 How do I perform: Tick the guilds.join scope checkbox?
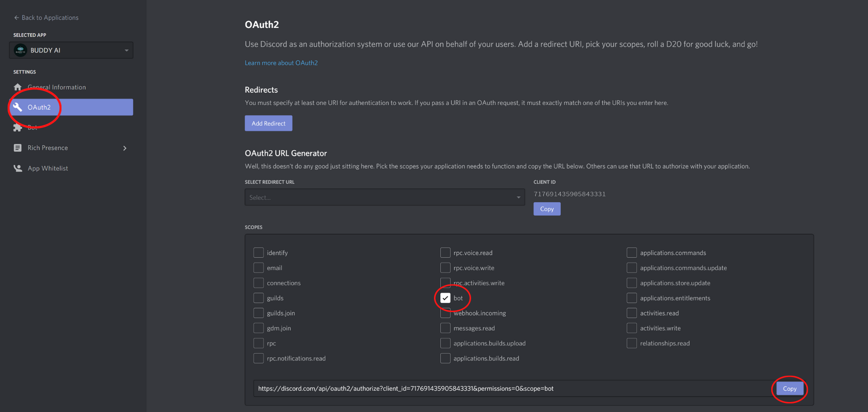[x=259, y=313]
